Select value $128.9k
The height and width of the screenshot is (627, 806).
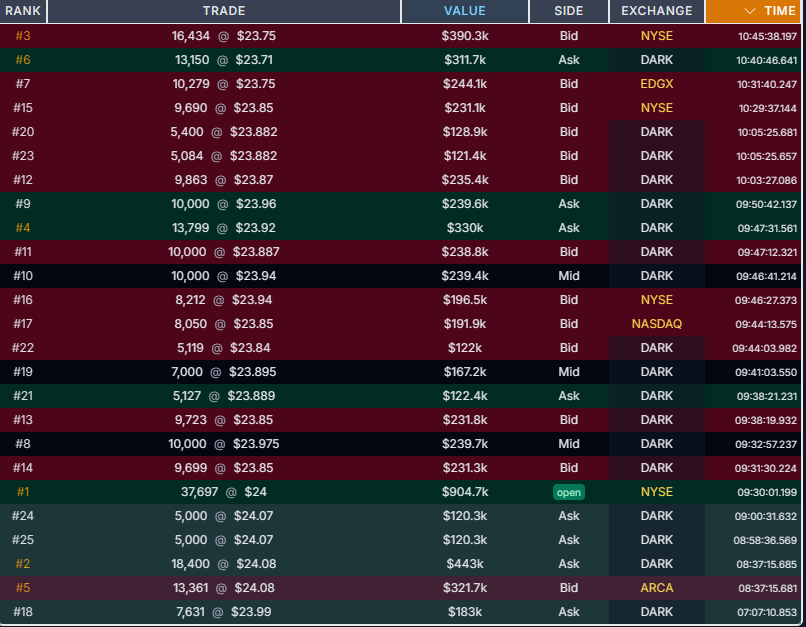[465, 132]
